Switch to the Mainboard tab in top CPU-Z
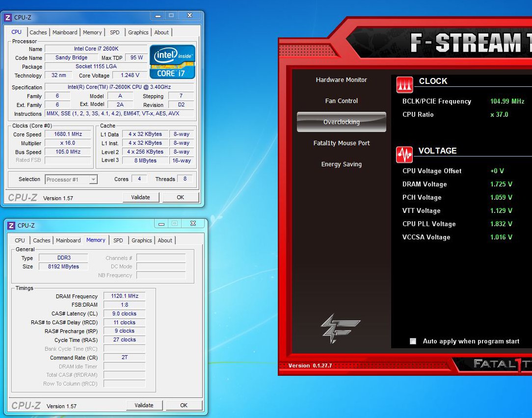Screen dimensions: 532x418 (x=65, y=32)
